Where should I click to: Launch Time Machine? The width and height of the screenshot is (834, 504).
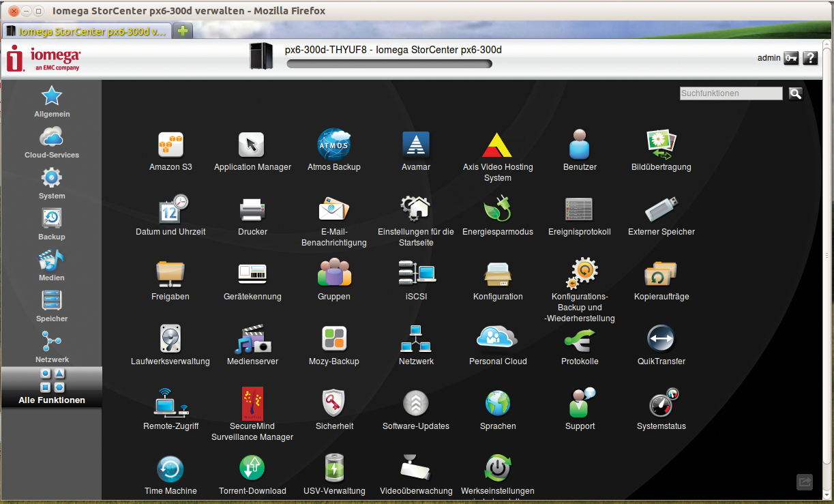170,469
